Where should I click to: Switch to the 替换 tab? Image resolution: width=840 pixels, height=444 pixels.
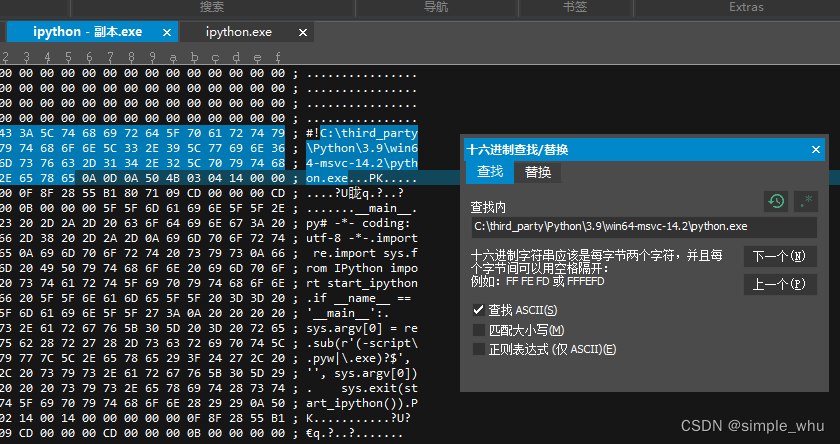(x=538, y=172)
